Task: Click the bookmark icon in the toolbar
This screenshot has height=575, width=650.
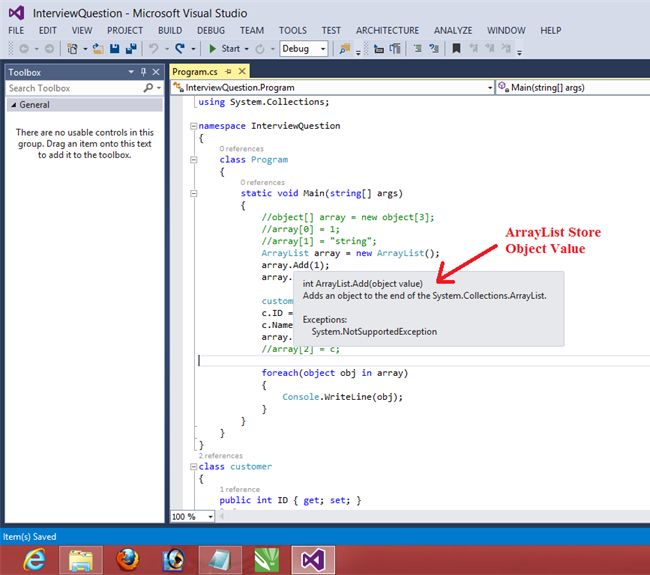Action: [456, 48]
